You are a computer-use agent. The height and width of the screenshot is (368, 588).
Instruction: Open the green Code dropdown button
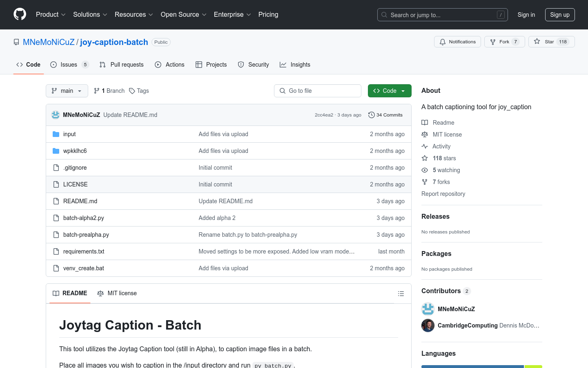click(390, 91)
